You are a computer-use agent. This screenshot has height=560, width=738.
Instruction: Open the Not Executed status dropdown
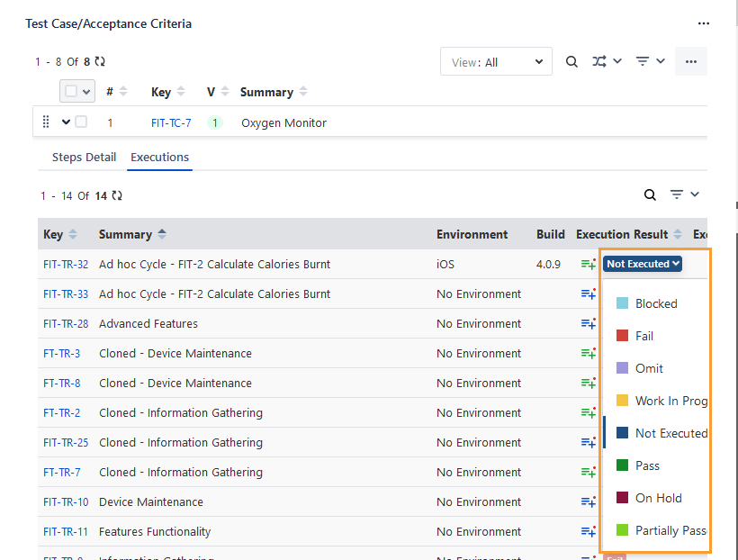click(642, 264)
